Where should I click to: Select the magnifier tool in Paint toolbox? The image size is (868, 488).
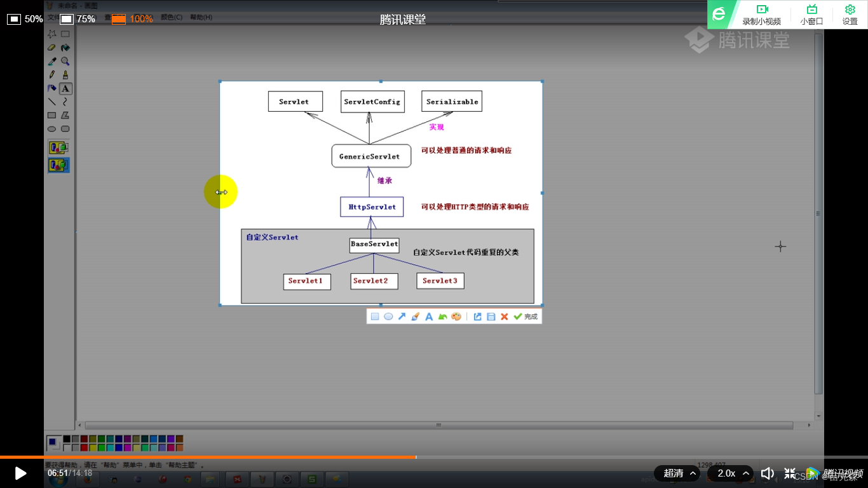[65, 62]
